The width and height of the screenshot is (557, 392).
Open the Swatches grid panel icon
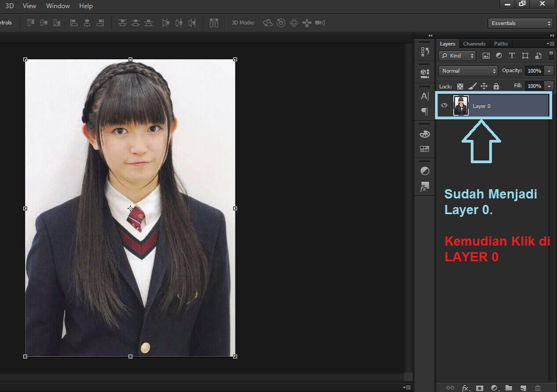pos(425,149)
